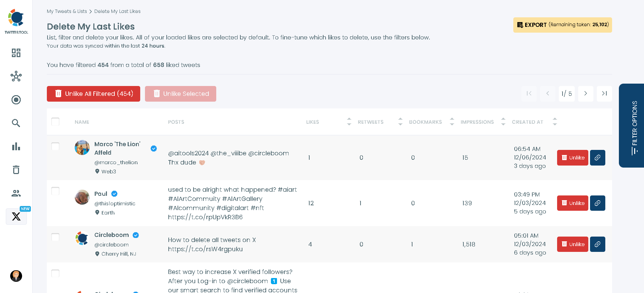Open the bar chart analytics icon
This screenshot has height=293, width=644.
tap(16, 146)
